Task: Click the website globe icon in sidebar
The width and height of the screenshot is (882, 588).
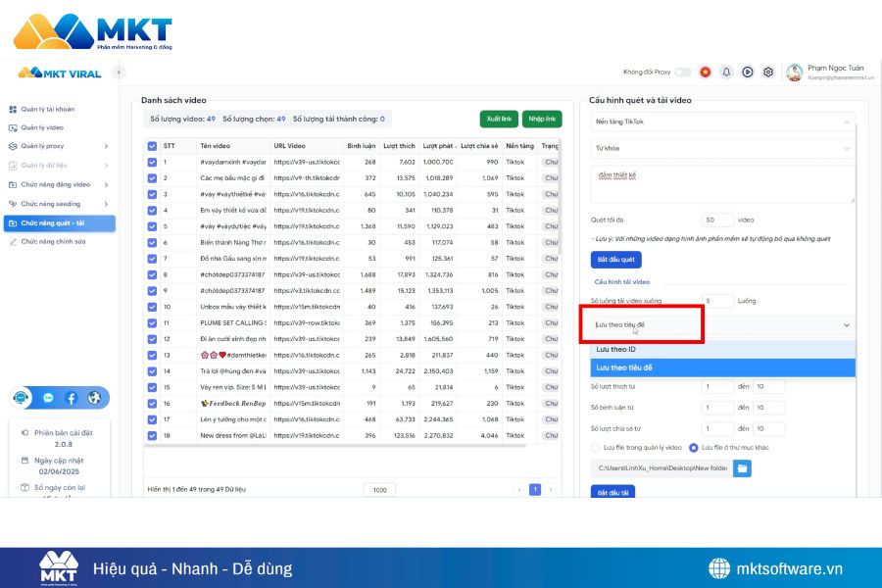Action: coord(95,398)
